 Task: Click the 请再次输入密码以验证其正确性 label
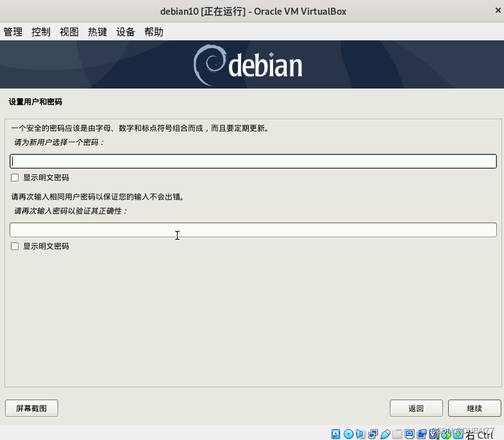pos(71,211)
